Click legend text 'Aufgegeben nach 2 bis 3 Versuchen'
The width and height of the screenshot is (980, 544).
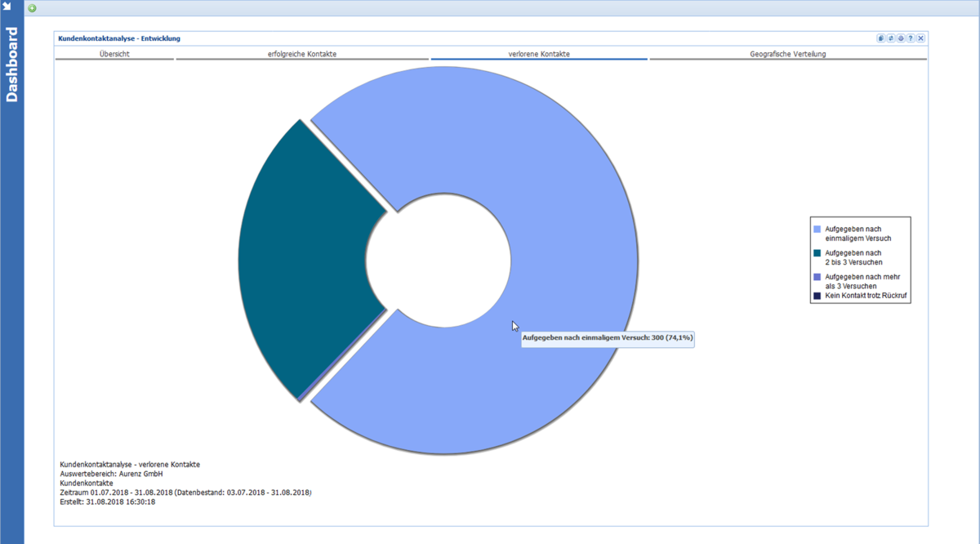click(854, 257)
